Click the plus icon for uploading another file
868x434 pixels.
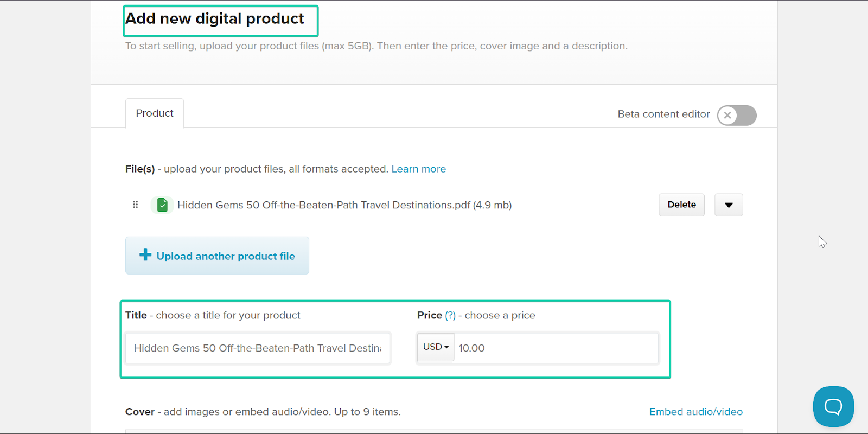pos(145,255)
